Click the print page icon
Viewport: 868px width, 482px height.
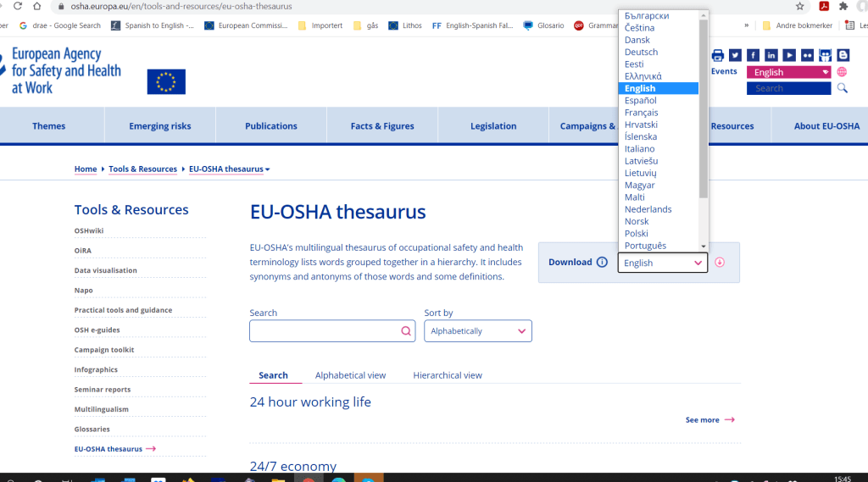[718, 55]
